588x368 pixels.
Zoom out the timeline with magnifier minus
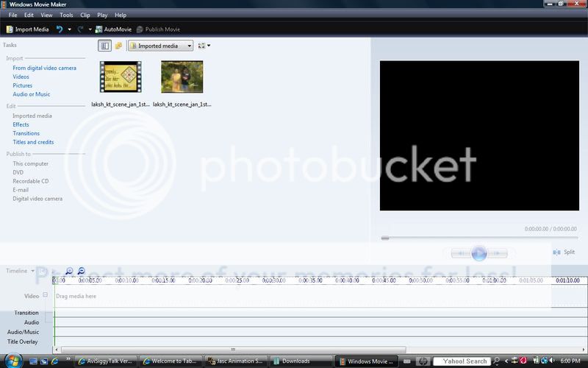[x=81, y=271]
